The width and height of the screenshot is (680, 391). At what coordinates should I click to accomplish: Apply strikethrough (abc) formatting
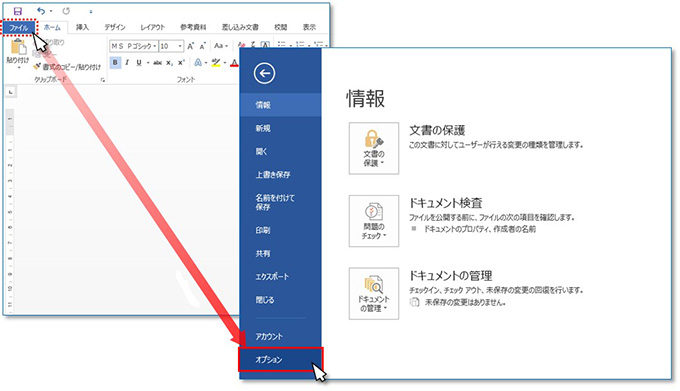pyautogui.click(x=157, y=62)
